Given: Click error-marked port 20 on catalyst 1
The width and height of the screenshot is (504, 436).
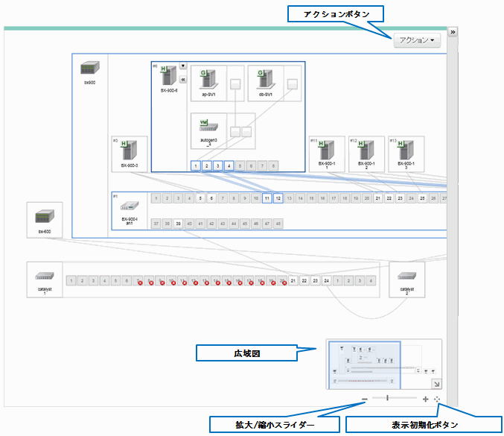Looking at the screenshot, I should [x=282, y=280].
